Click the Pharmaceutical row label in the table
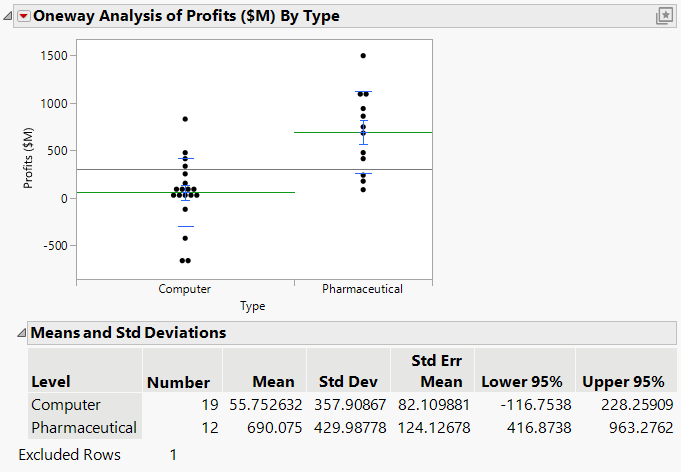The image size is (681, 472). click(83, 428)
